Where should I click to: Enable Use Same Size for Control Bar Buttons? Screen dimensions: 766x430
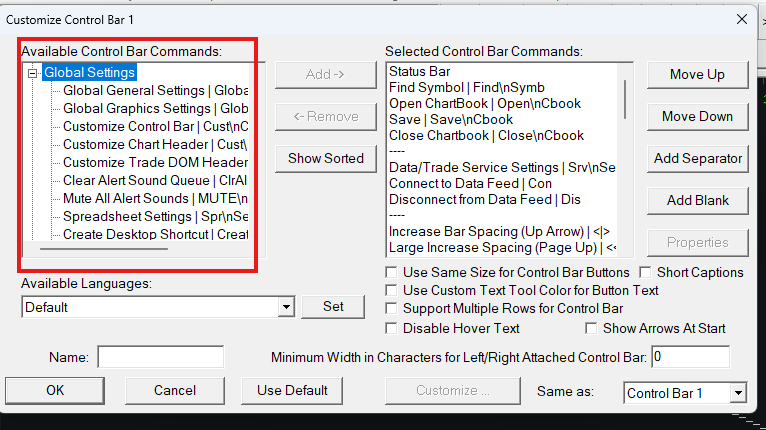[x=393, y=272]
